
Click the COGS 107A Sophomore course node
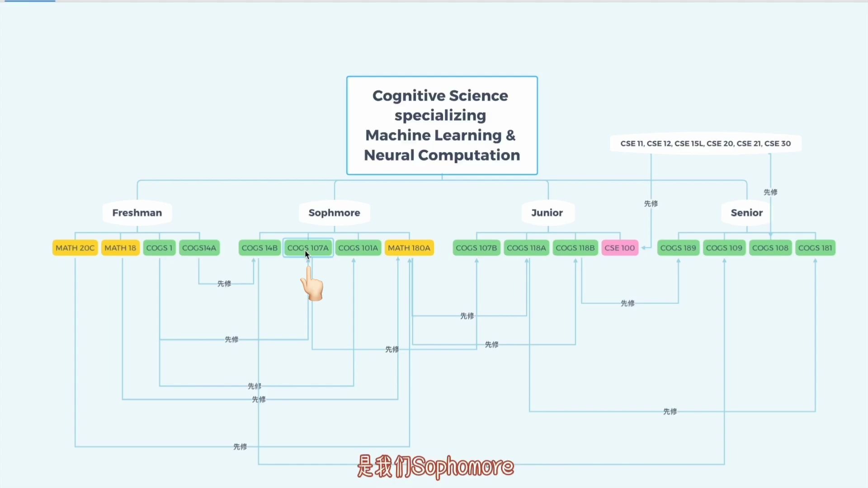pos(307,248)
